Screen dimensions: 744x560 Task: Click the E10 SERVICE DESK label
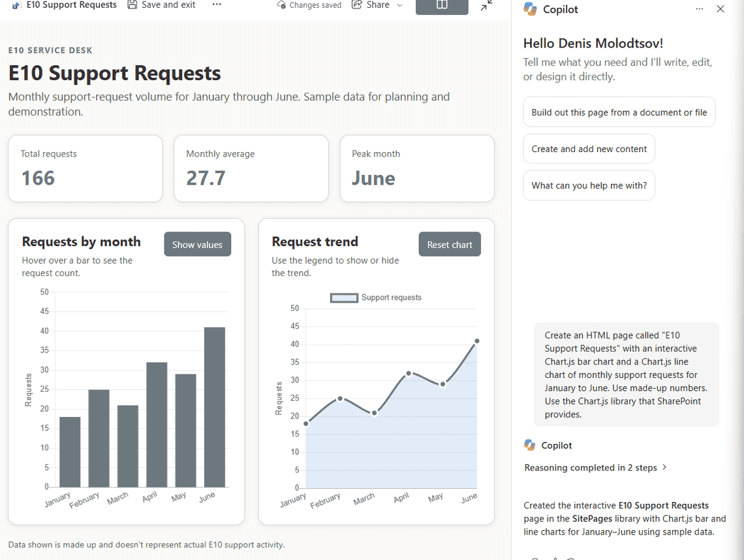click(x=50, y=50)
